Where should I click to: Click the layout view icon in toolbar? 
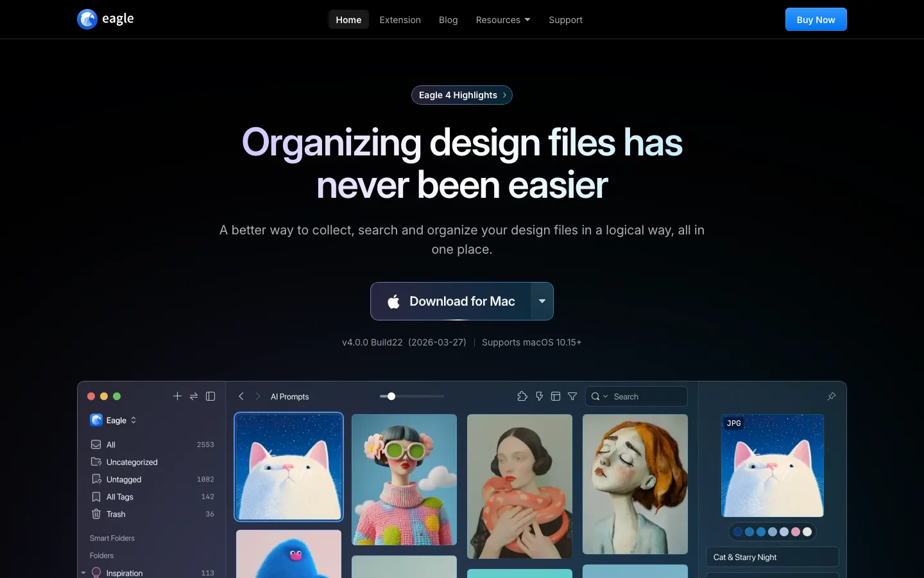[x=556, y=396]
